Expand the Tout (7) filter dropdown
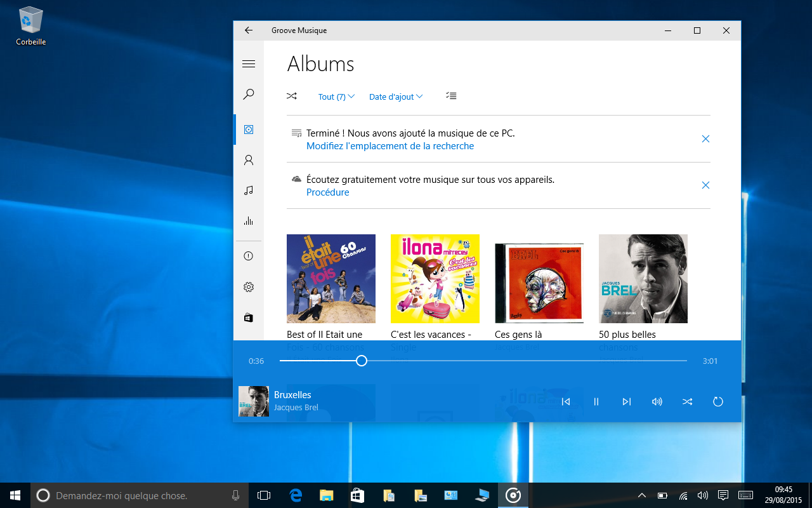 pos(336,97)
